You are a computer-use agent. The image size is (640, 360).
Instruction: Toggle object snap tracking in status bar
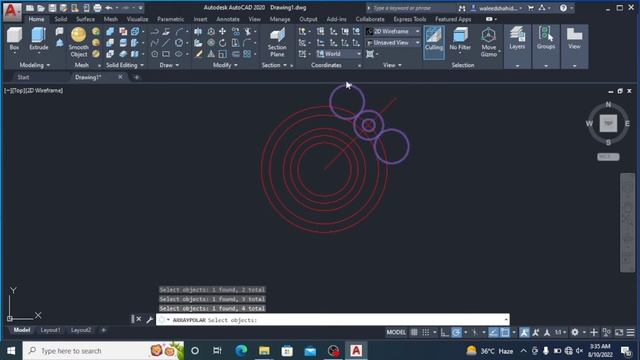click(493, 332)
